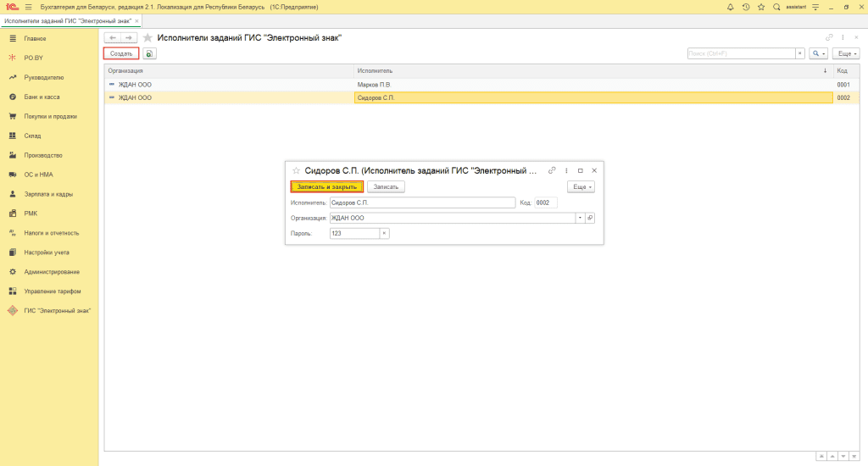Select the Марков П.В. row
868x466 pixels.
[x=373, y=85]
